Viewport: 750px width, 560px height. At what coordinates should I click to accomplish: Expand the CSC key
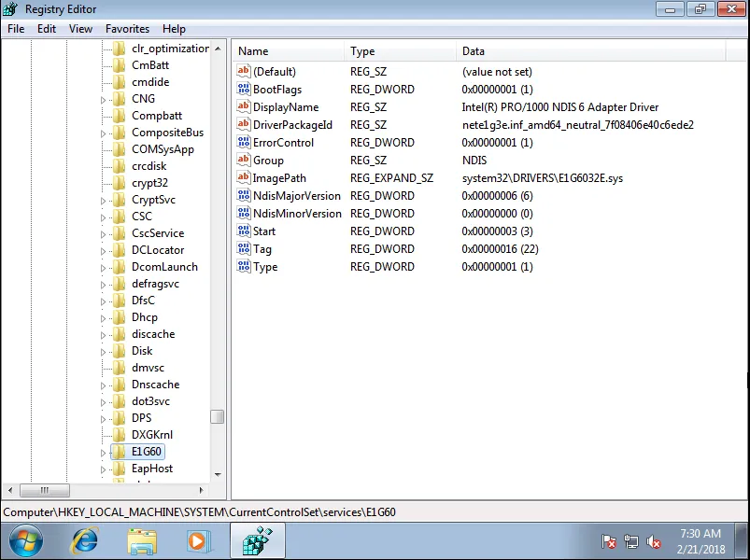103,217
